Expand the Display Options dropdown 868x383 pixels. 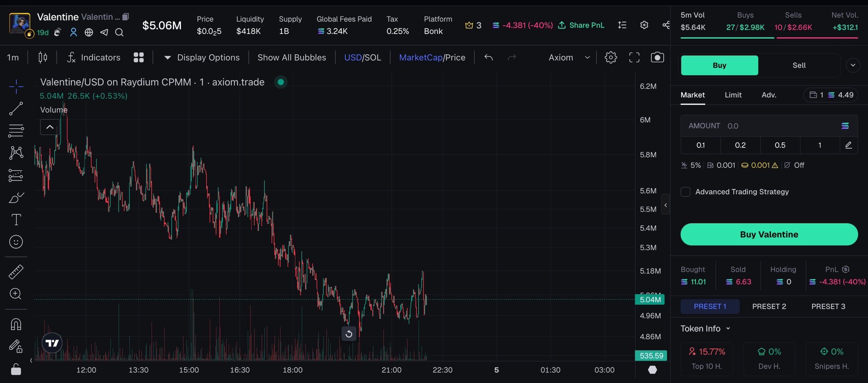click(202, 58)
